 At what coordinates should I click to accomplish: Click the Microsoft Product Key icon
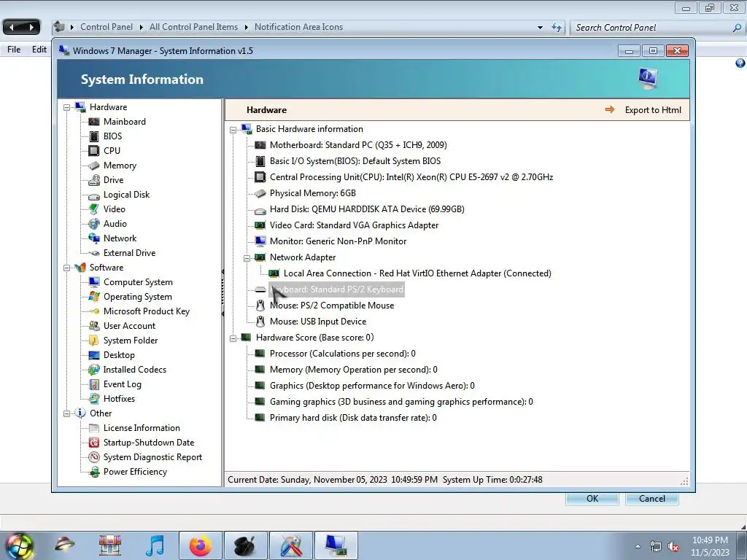pyautogui.click(x=94, y=311)
